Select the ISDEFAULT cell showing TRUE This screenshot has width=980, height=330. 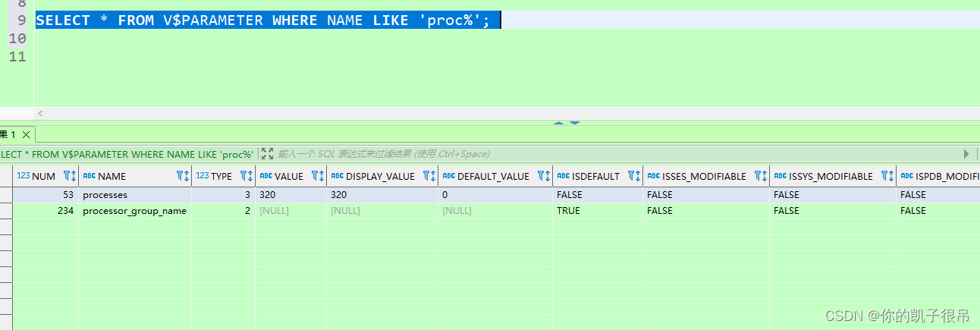coord(598,211)
